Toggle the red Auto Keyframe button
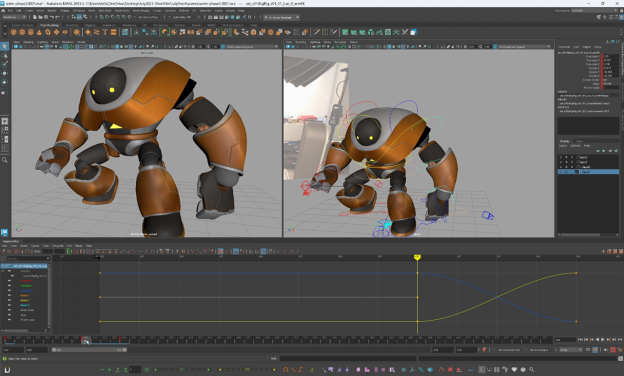 [x=613, y=350]
